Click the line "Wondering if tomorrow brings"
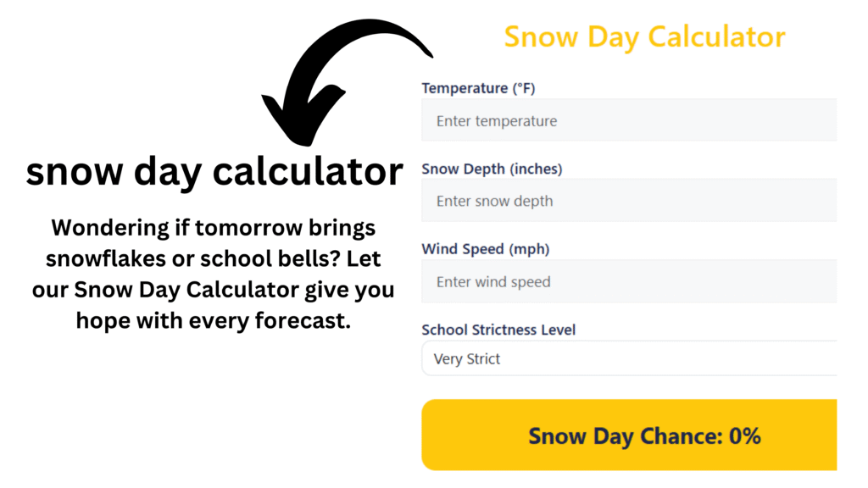The image size is (868, 488). tap(213, 228)
